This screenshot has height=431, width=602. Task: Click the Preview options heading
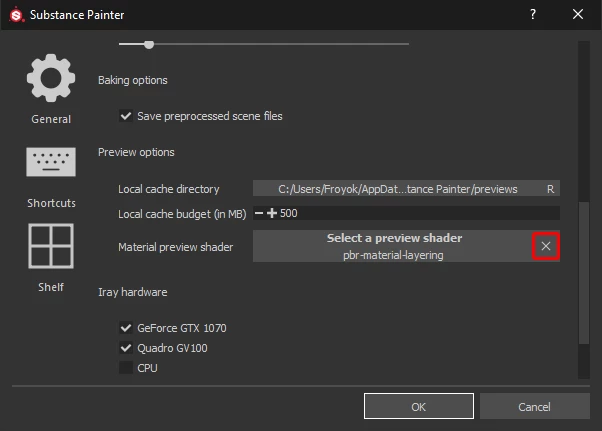click(x=136, y=152)
